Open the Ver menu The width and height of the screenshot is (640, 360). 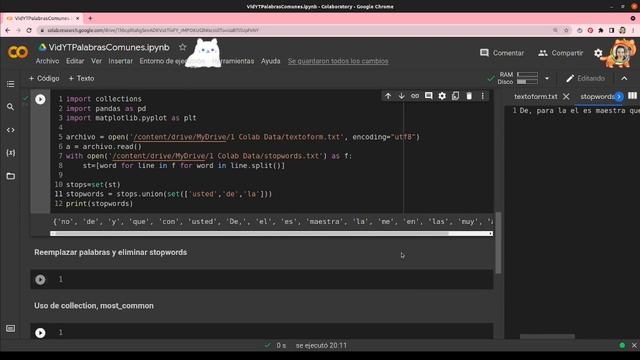coord(96,61)
